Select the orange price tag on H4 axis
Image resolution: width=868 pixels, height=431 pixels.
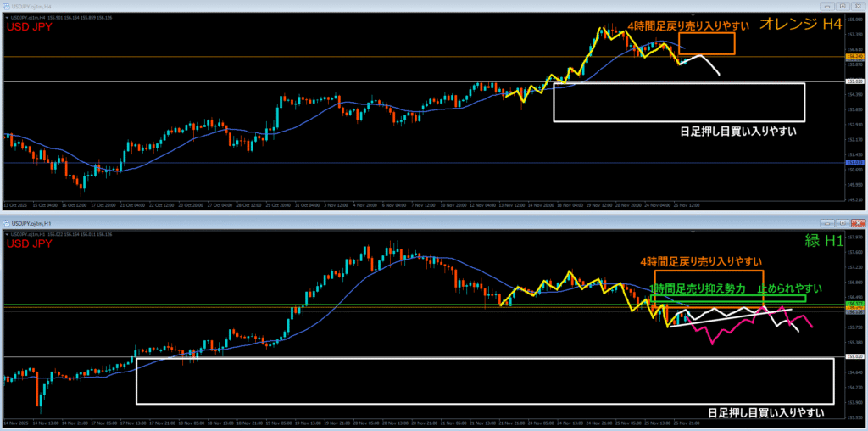click(854, 57)
